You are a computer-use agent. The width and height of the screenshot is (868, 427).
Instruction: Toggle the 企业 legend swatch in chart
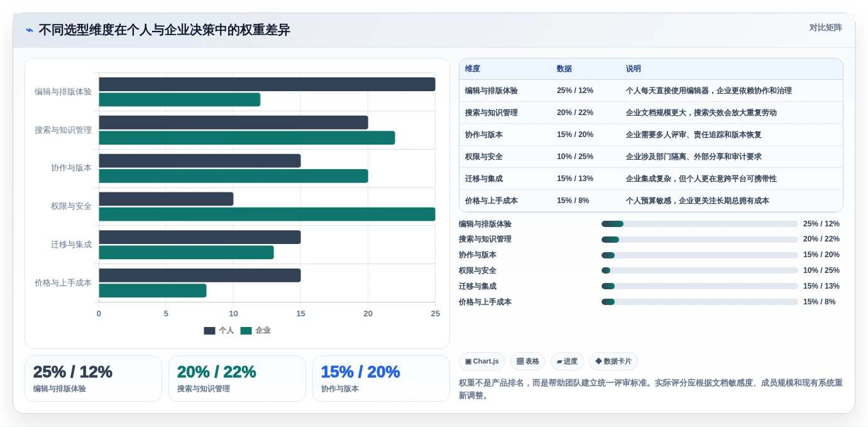pyautogui.click(x=246, y=331)
